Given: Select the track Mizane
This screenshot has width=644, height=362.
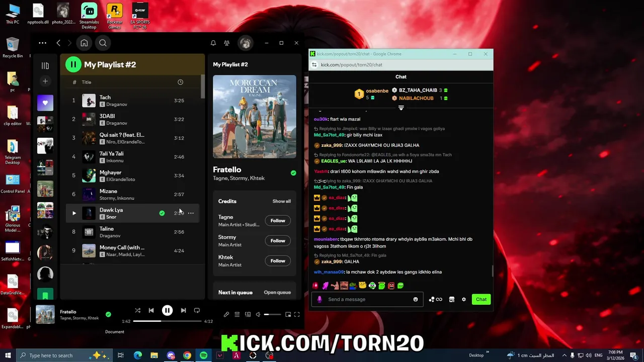Looking at the screenshot, I should coord(132,195).
